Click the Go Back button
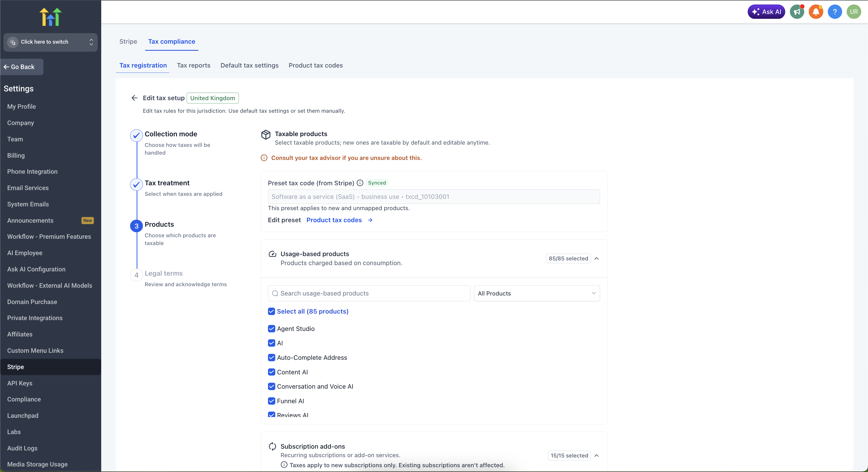This screenshot has width=868, height=472. coord(22,67)
